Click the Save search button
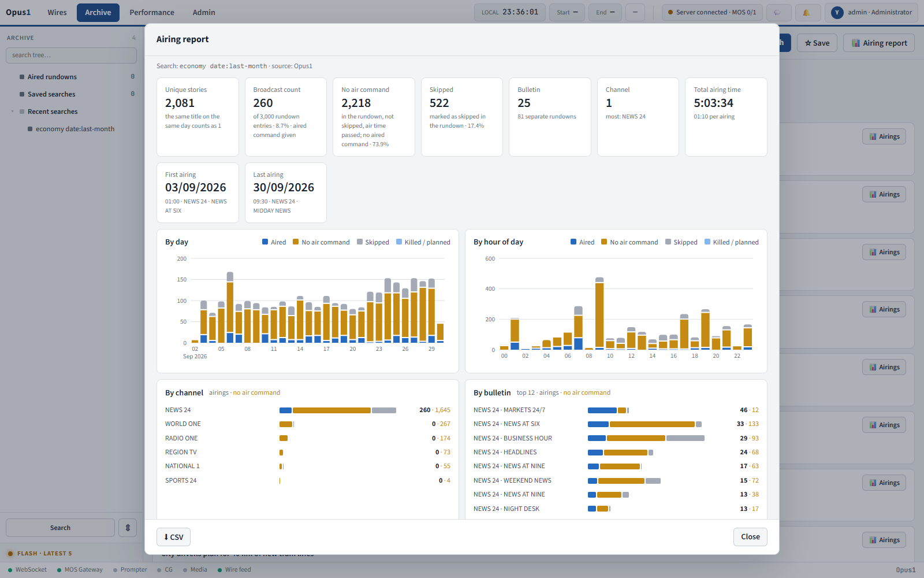924x578 pixels. pyautogui.click(x=817, y=43)
